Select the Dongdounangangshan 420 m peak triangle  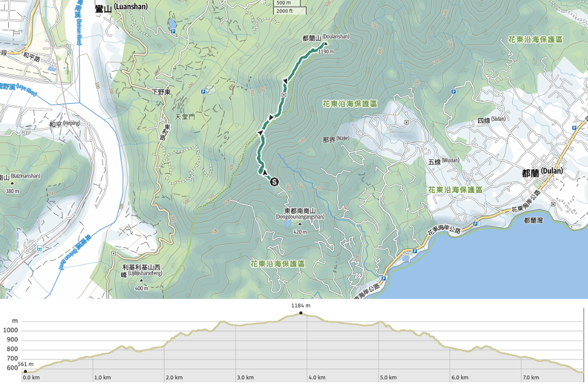pyautogui.click(x=300, y=224)
